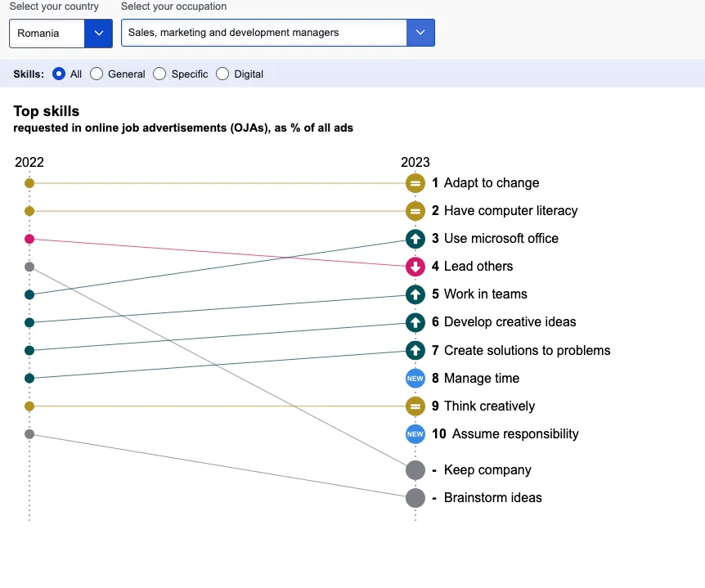
Task: Click the up-arrow icon beside Use microsoft office
Action: click(415, 239)
